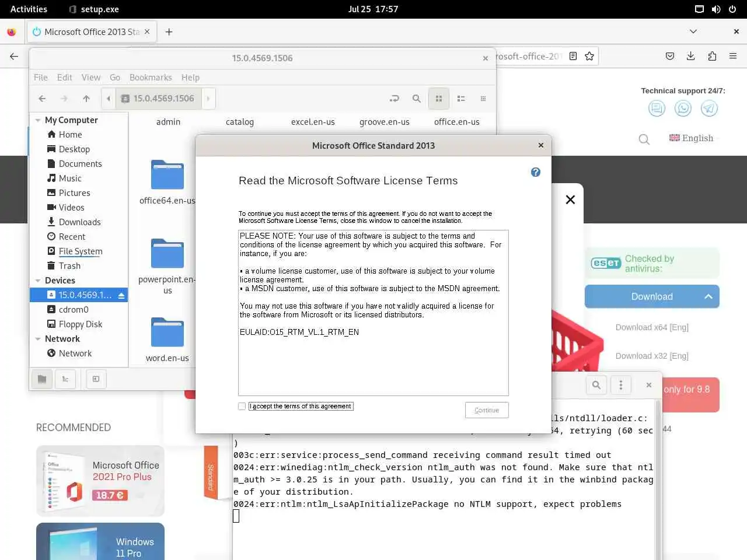747x560 pixels.
Task: Click the Download x64 [Eng] link
Action: [x=652, y=327]
